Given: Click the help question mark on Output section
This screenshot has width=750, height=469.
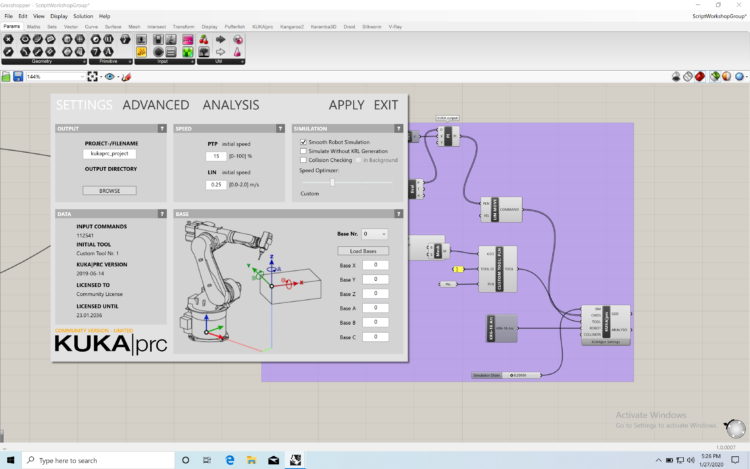Looking at the screenshot, I should click(162, 129).
